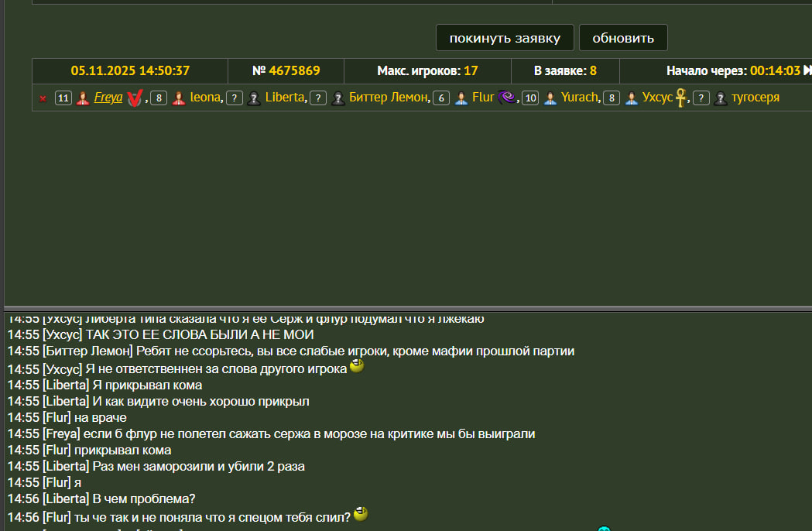Click Ухсус's blue avatar icon
The image size is (812, 531).
pos(632,98)
